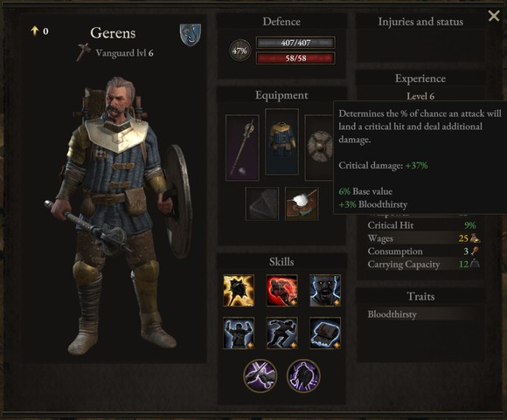Click the blue company crest shield

point(191,35)
